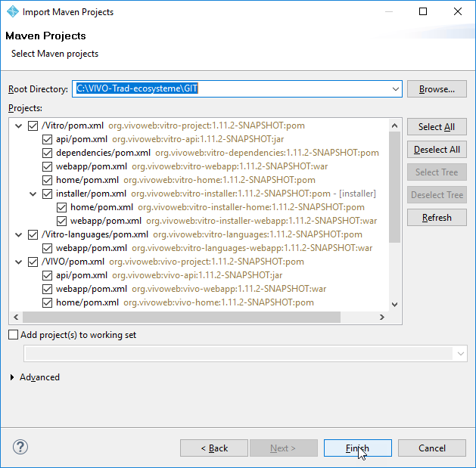Uncheck api/pom.xml for vitro-api

[47, 139]
